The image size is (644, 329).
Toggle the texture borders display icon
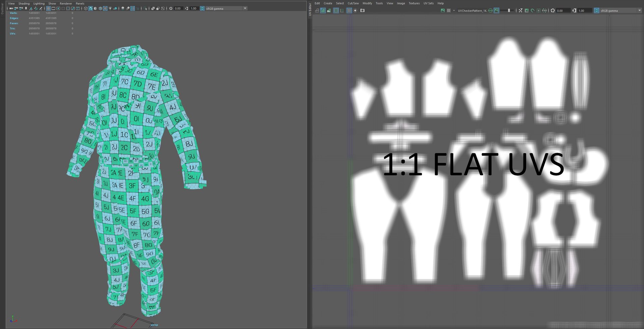(x=336, y=10)
